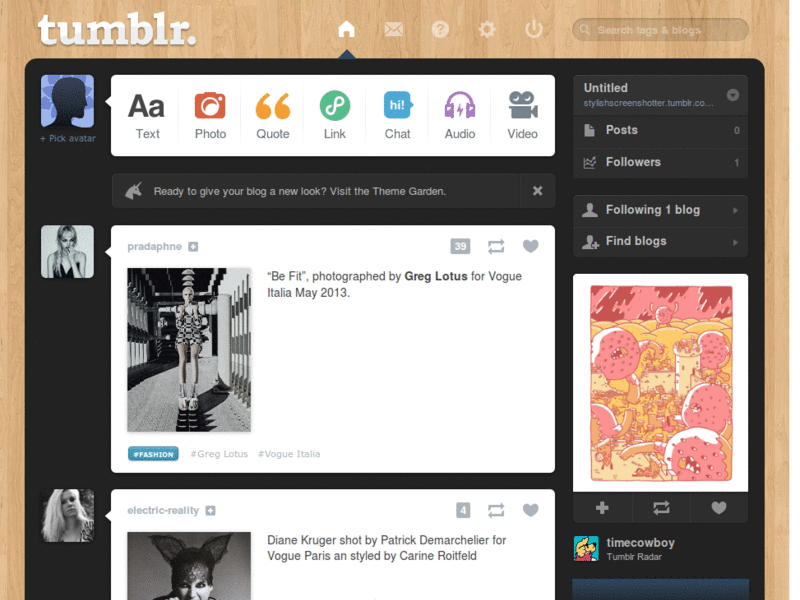Open the Followers menu item
Image resolution: width=800 pixels, height=600 pixels.
661,162
